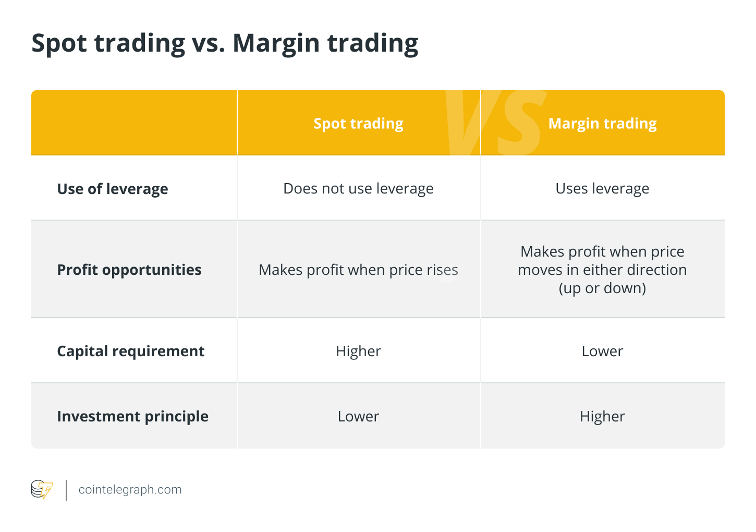Select the "moves in either direction" cell
Image resolution: width=756 pixels, height=532 pixels.
pyautogui.click(x=602, y=270)
